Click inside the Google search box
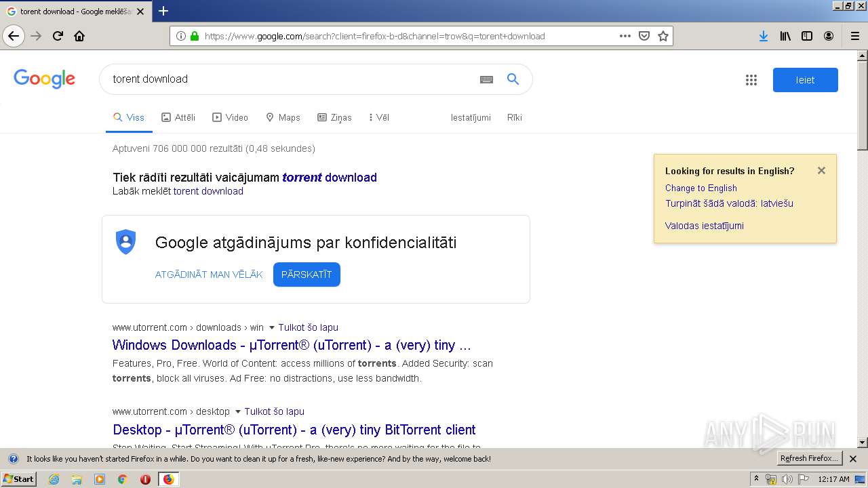The width and height of the screenshot is (868, 488). pyautogui.click(x=292, y=79)
